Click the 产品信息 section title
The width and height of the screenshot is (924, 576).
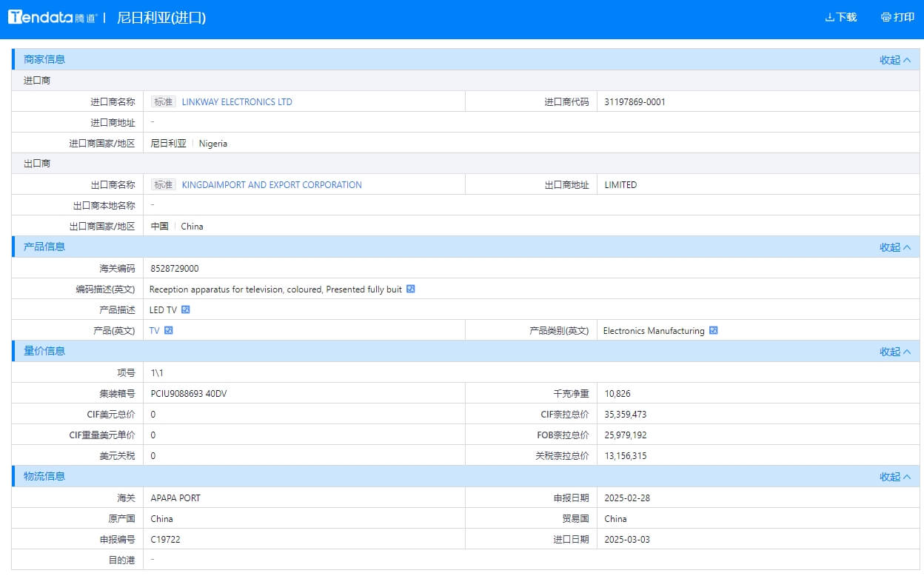click(x=44, y=247)
